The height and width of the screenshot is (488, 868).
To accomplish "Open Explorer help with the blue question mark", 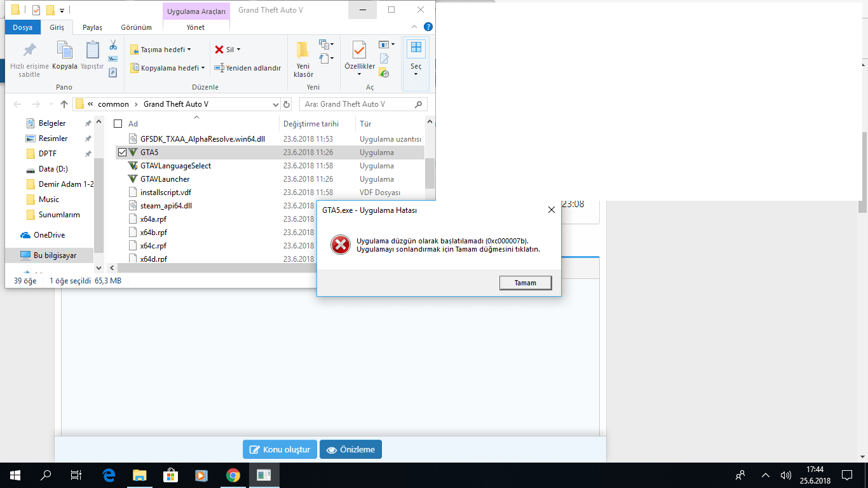I will (428, 27).
